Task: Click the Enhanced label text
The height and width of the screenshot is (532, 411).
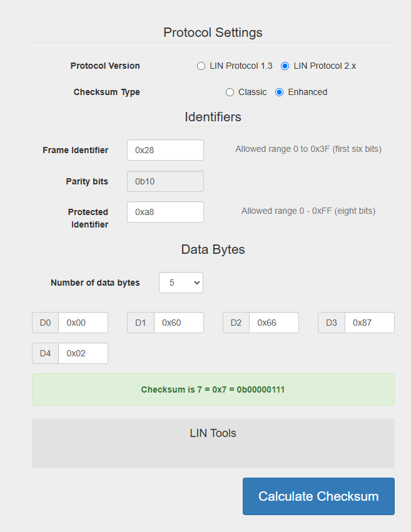Action: click(307, 92)
